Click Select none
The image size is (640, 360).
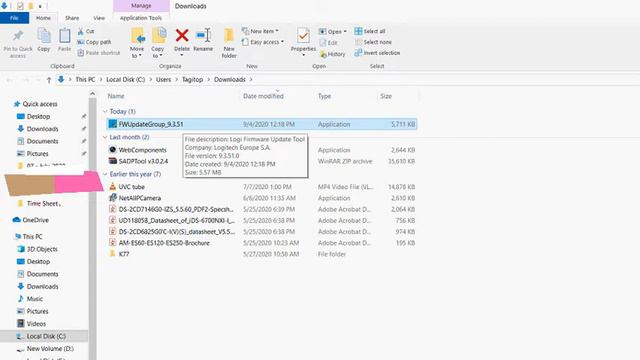(373, 42)
